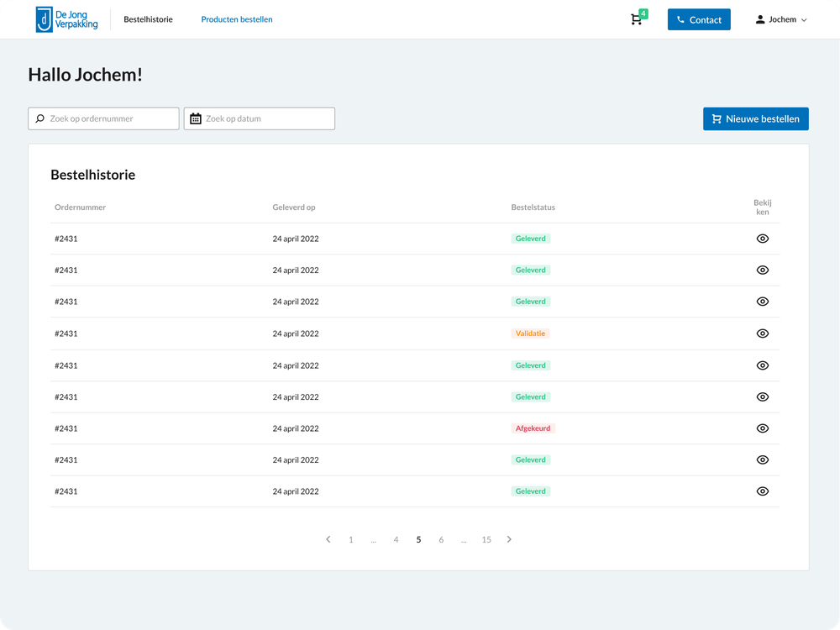The image size is (840, 630).
Task: Switch to Producten bestellen in navigation
Action: (237, 19)
